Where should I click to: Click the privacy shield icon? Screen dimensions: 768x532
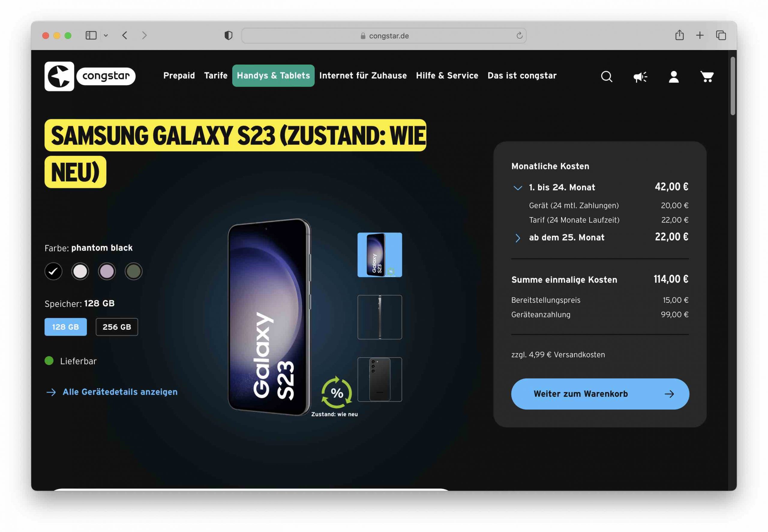tap(228, 35)
